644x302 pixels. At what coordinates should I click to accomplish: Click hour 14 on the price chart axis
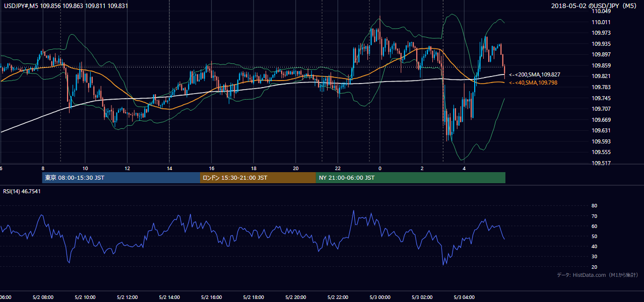click(169, 168)
